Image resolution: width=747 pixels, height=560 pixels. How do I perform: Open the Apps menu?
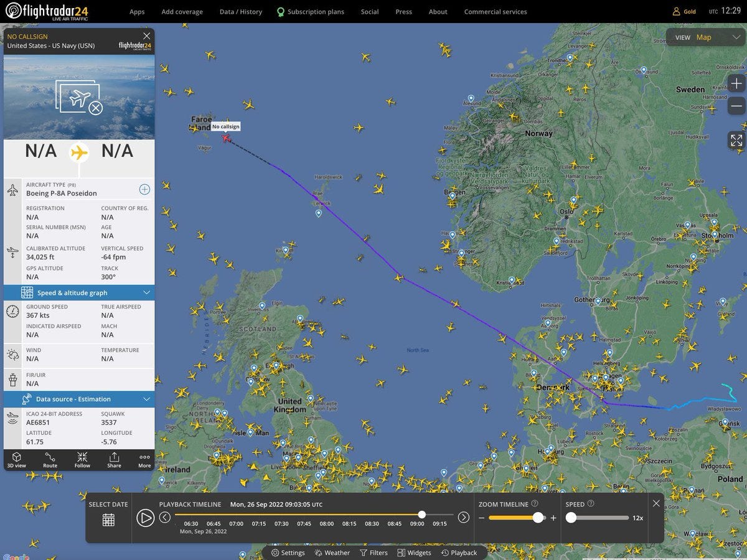[137, 12]
